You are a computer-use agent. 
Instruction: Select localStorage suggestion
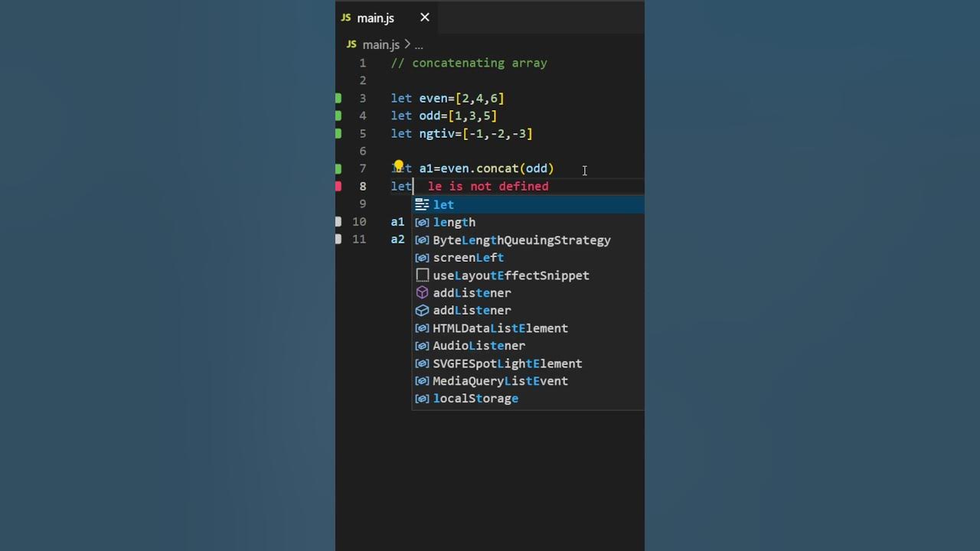pos(528,398)
